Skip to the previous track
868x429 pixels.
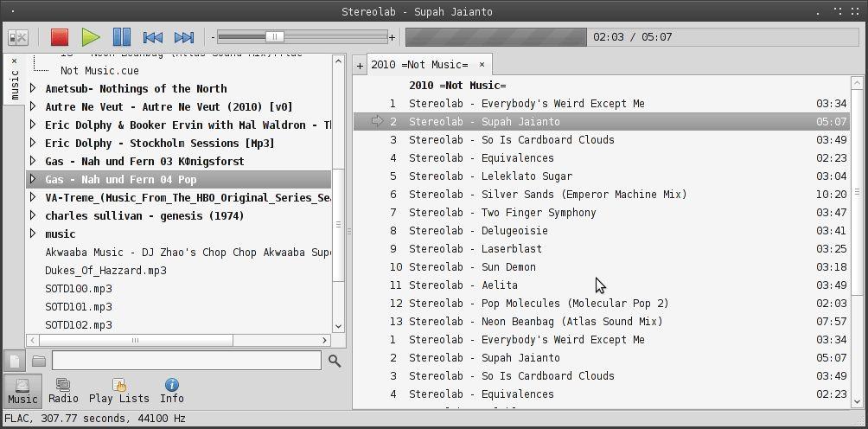[x=153, y=38]
